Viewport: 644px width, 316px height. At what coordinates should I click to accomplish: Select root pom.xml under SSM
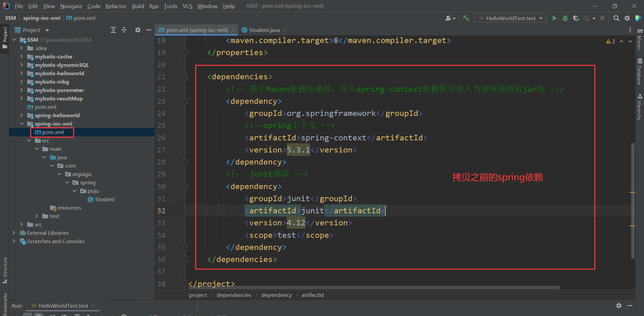[x=42, y=107]
